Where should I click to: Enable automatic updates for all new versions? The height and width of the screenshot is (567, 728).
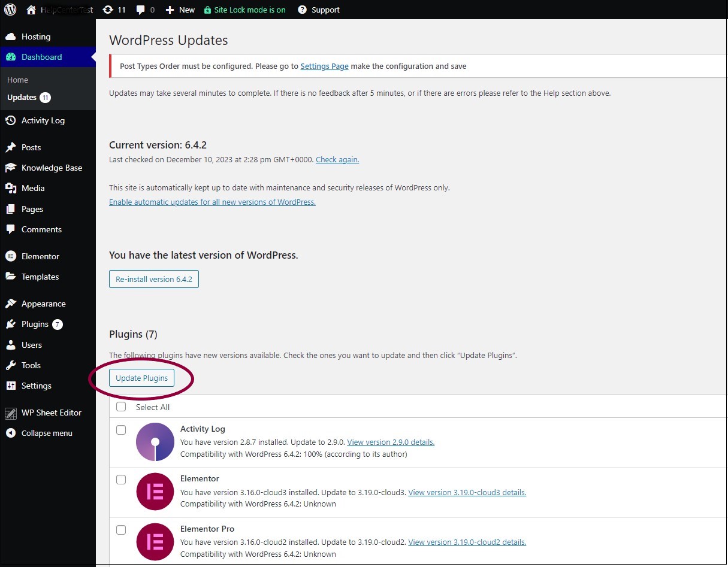click(212, 202)
